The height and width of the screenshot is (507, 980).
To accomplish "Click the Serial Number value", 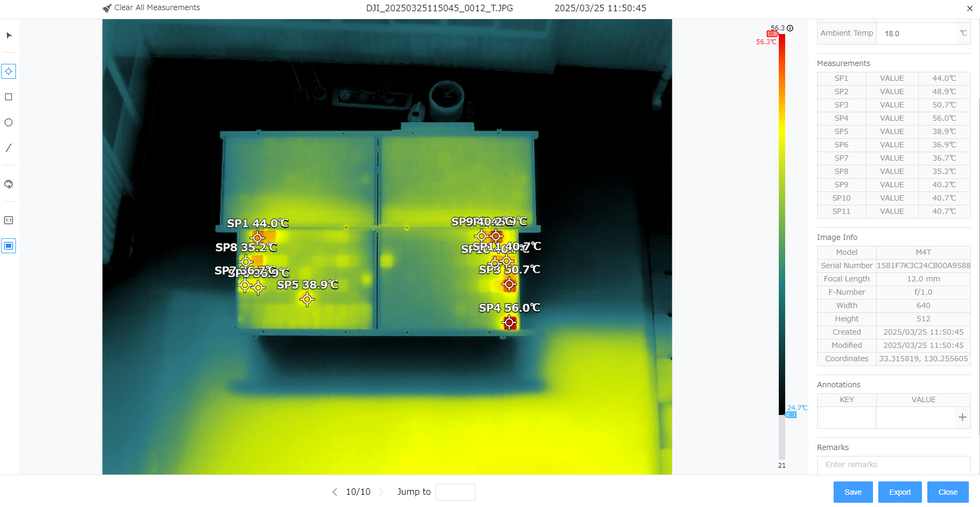I will click(x=924, y=265).
